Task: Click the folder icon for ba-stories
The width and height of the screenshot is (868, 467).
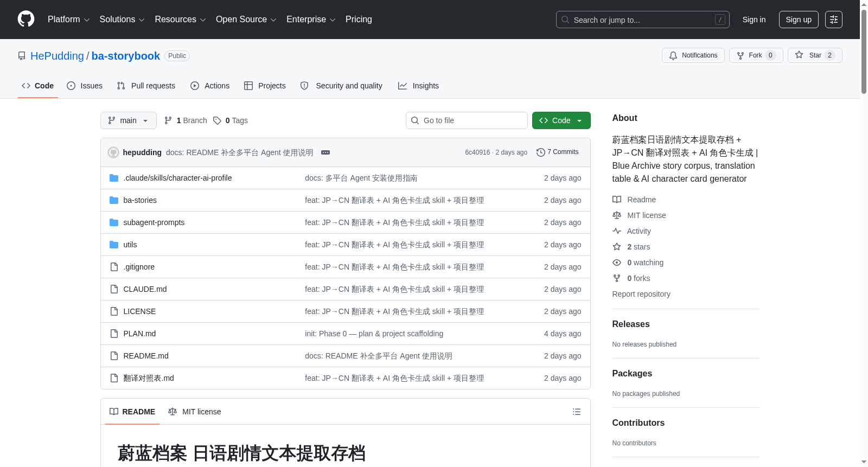Action: (x=114, y=200)
